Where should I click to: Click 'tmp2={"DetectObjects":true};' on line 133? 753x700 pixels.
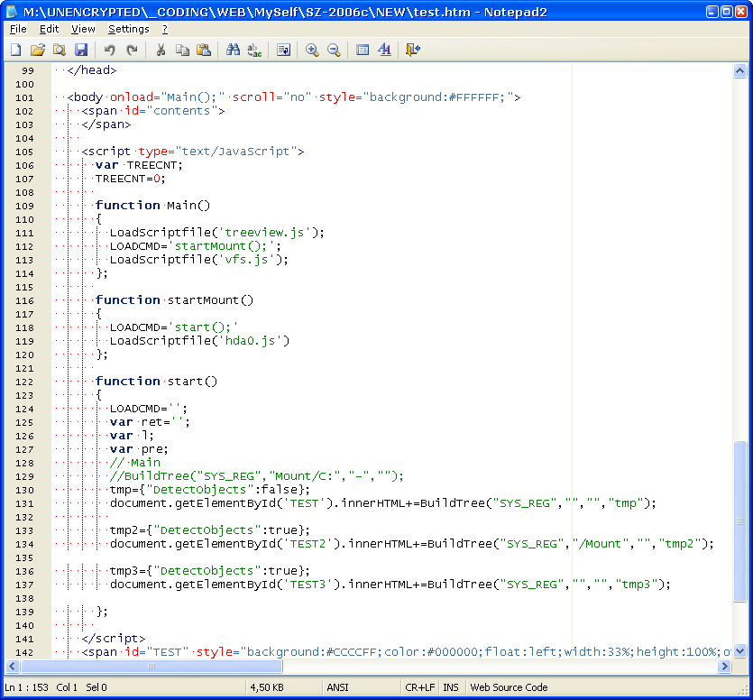210,530
